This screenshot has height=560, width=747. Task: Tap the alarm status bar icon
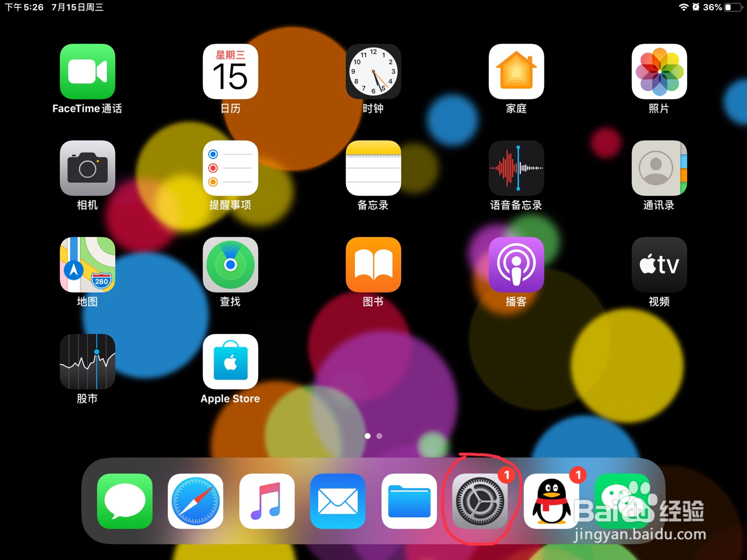point(696,7)
